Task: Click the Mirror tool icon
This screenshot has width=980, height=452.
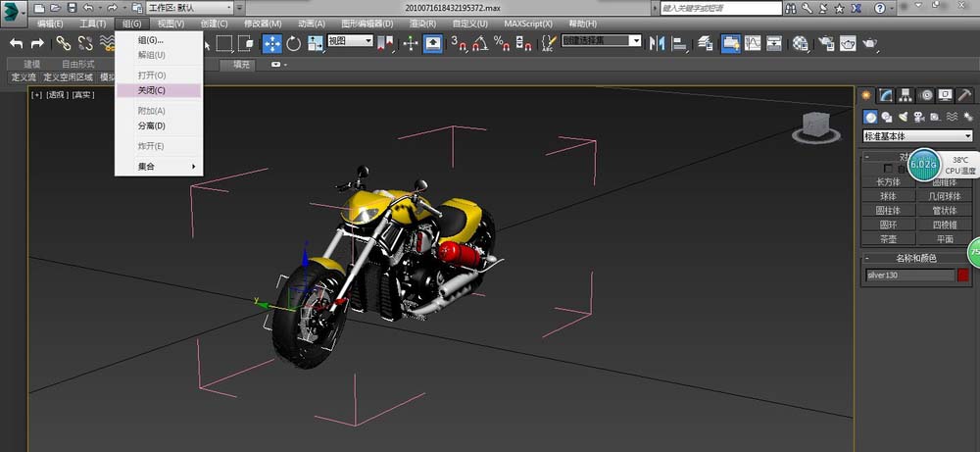Action: coord(657,43)
